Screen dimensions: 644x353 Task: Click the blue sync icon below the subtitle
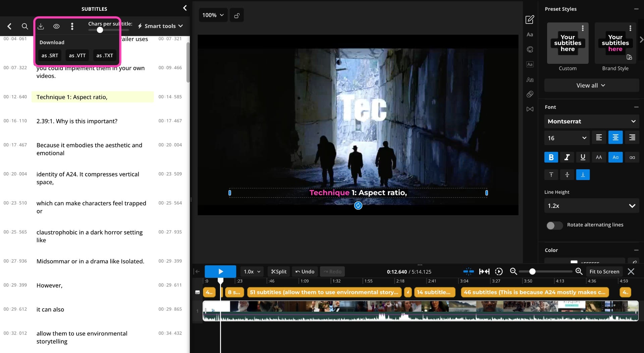point(358,206)
